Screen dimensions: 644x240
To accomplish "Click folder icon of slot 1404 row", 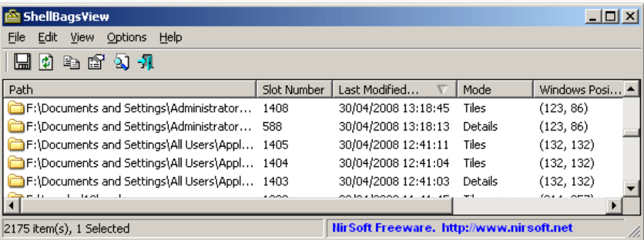I will 17,163.
